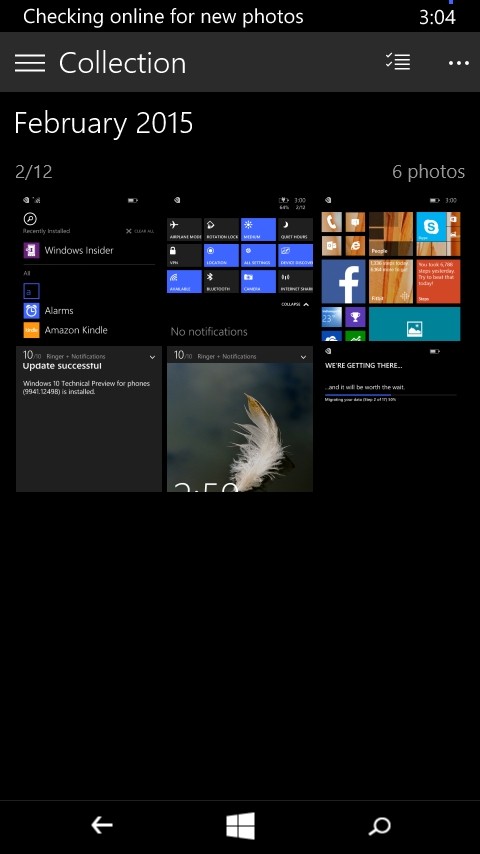Tap the Checking online for new photos status
The height and width of the screenshot is (854, 480).
click(x=163, y=16)
